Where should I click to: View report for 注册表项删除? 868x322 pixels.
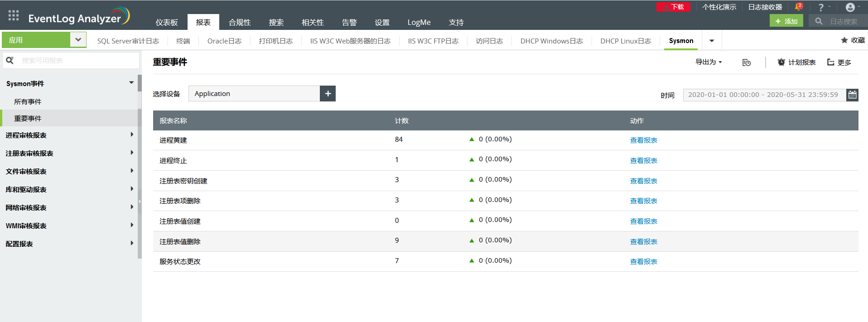point(643,201)
